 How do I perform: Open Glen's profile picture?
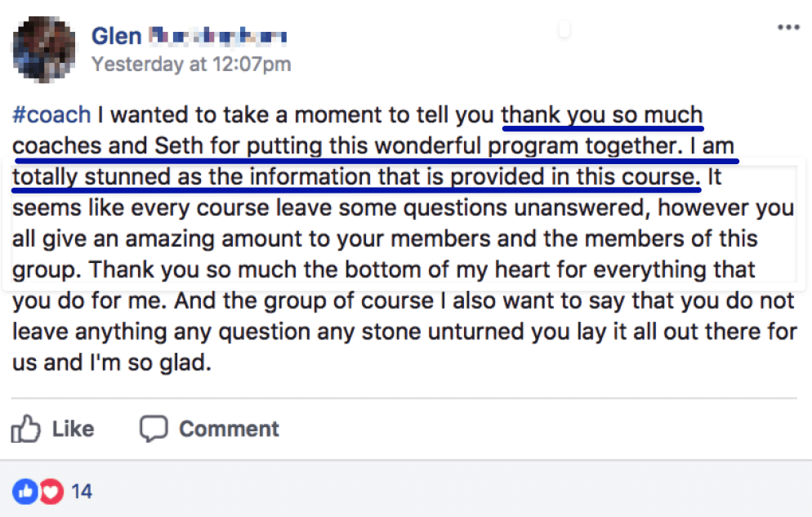45,50
